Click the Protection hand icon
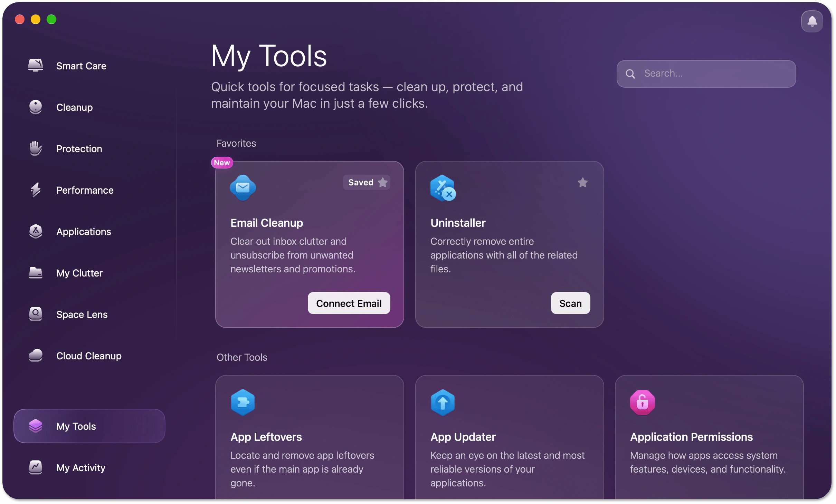Image resolution: width=836 pixels, height=504 pixels. coord(36,148)
